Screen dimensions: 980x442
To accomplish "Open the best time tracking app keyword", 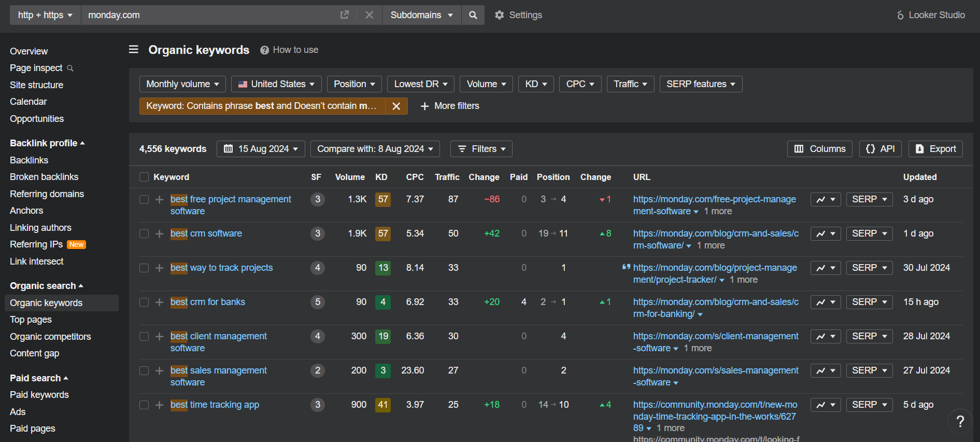I will point(215,405).
